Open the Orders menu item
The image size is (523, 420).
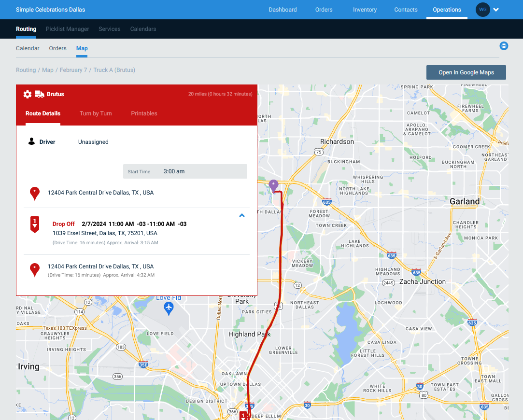tap(324, 10)
